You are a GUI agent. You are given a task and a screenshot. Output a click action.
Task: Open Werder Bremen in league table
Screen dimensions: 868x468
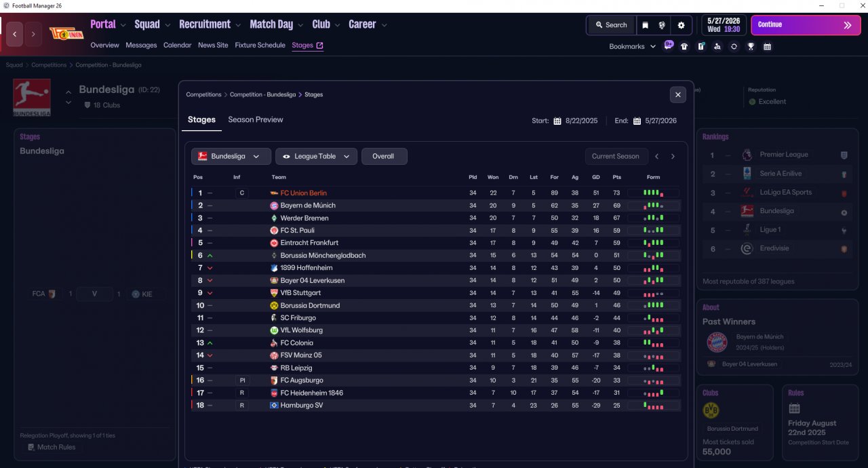[x=304, y=218]
